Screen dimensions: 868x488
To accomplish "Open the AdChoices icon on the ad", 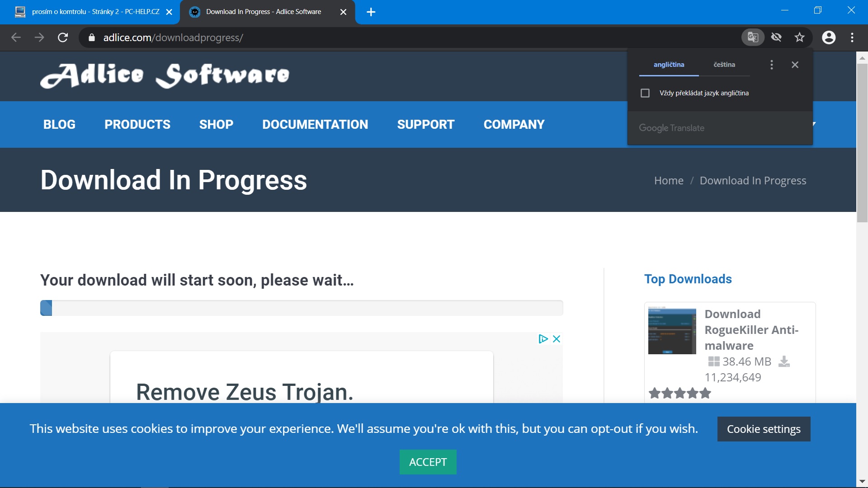I will click(543, 339).
